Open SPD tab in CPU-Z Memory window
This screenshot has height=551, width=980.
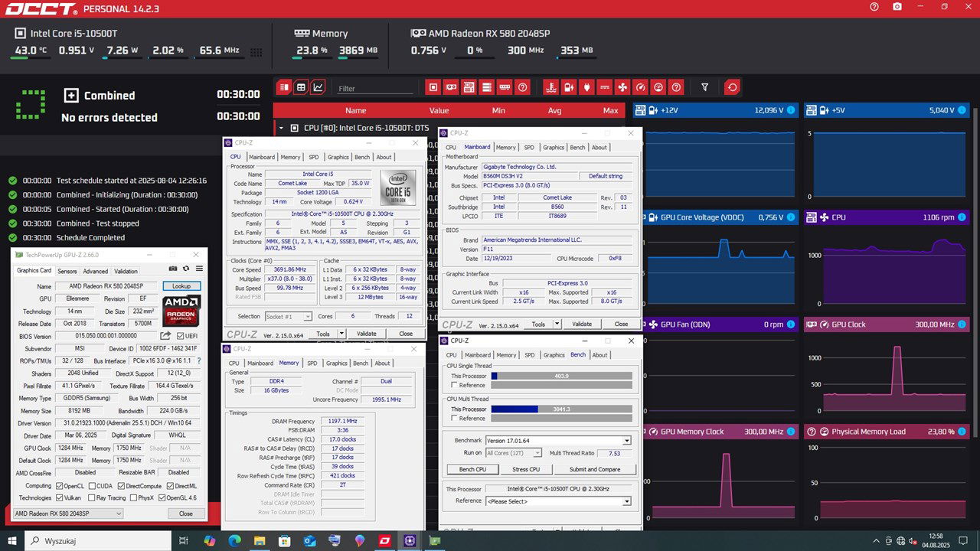[x=312, y=364]
